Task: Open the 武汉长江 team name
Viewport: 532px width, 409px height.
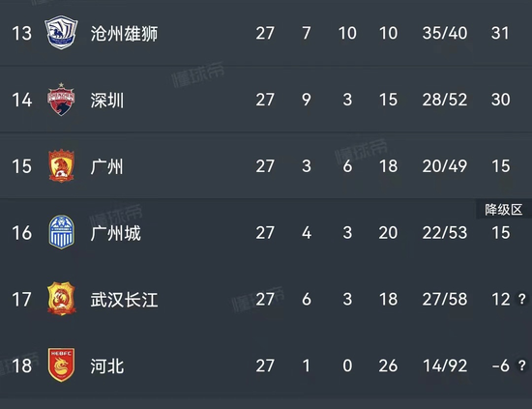Action: [x=124, y=300]
